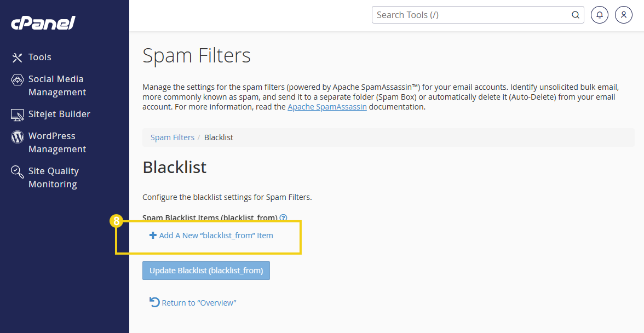Open the notifications bell
Viewport: 644px width, 333px height.
(600, 15)
